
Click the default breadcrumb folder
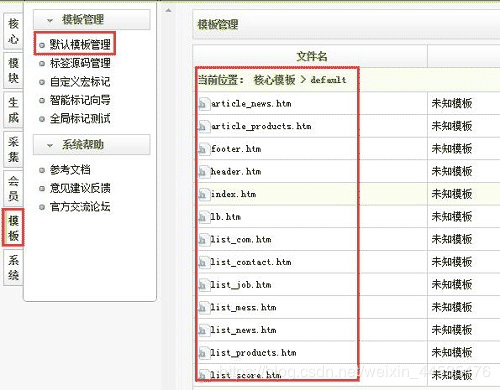[328, 80]
